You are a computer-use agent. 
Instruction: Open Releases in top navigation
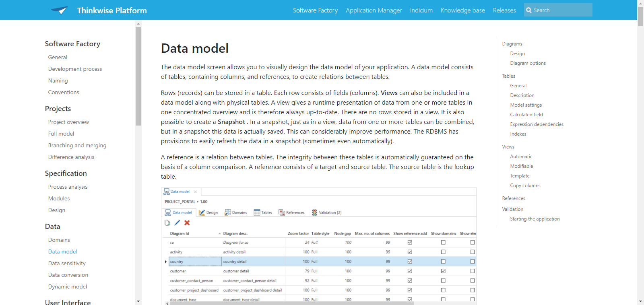coord(504,10)
